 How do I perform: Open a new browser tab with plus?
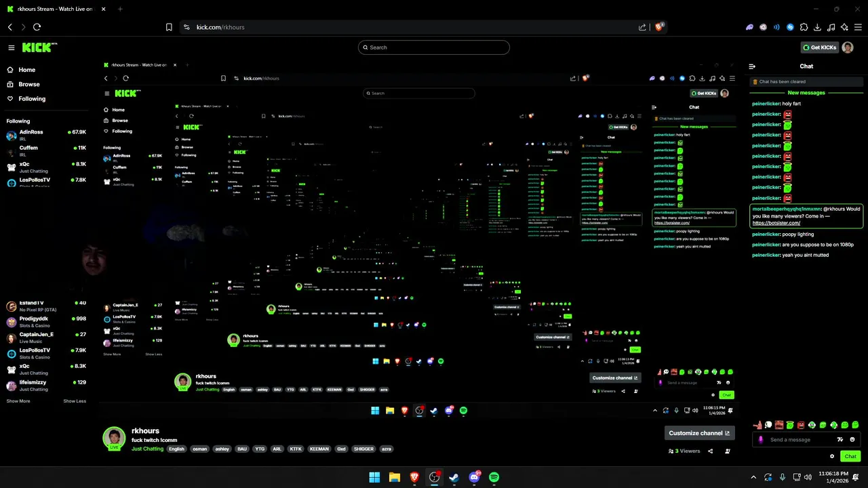click(120, 9)
